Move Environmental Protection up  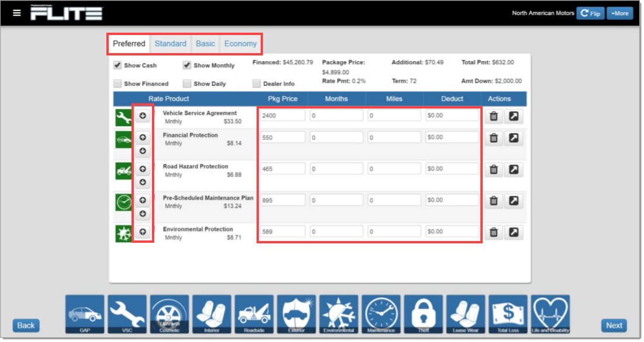pyautogui.click(x=143, y=232)
